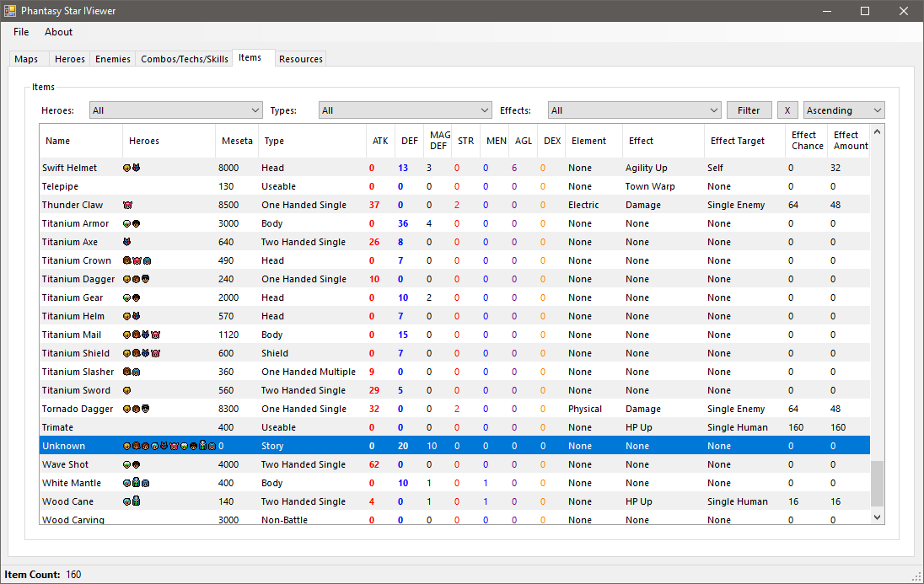924x584 pixels.
Task: Select the Titanium Slasher item name
Action: coord(78,372)
